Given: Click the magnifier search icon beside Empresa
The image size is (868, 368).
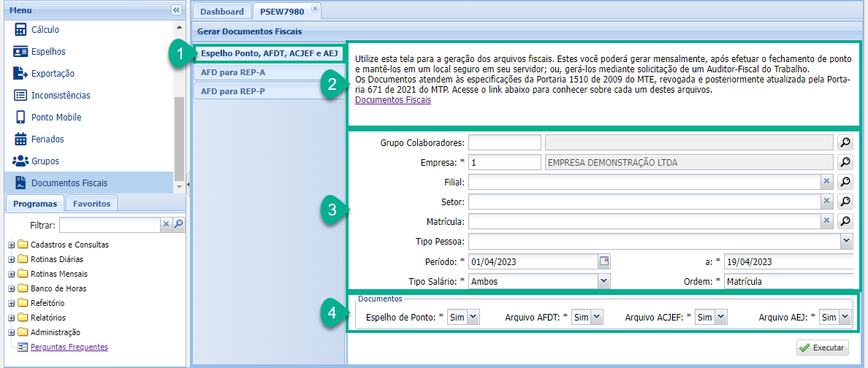Looking at the screenshot, I should click(x=844, y=162).
